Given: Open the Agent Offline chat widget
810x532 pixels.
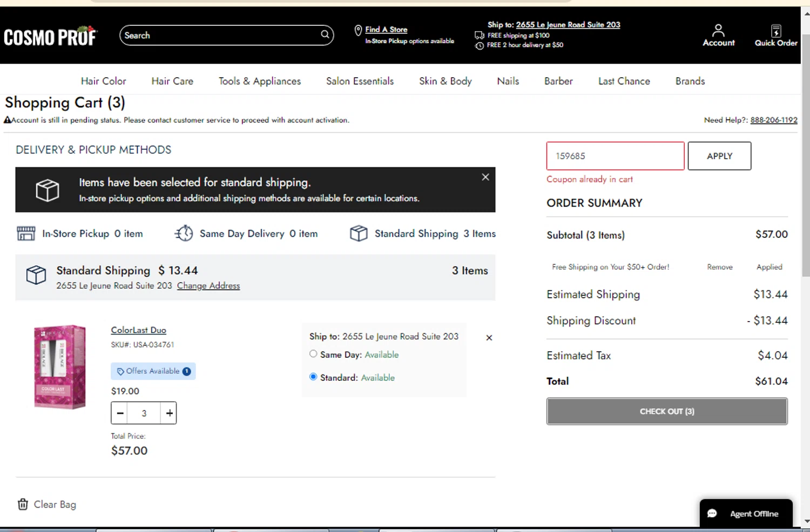Looking at the screenshot, I should [746, 513].
